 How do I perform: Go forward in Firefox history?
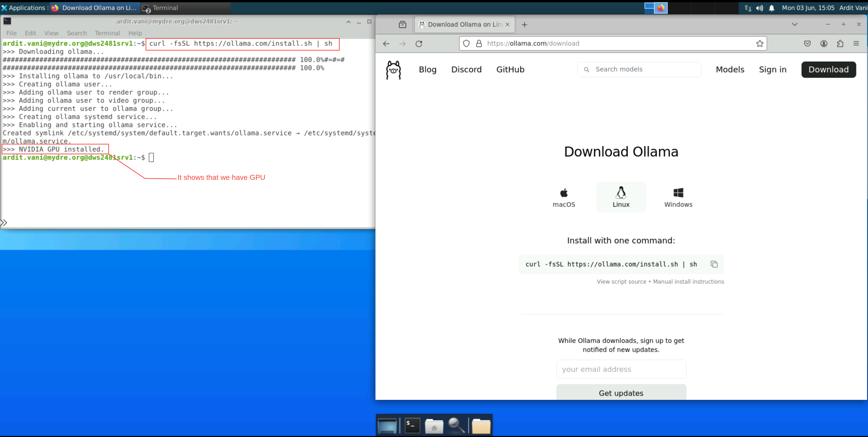click(402, 43)
